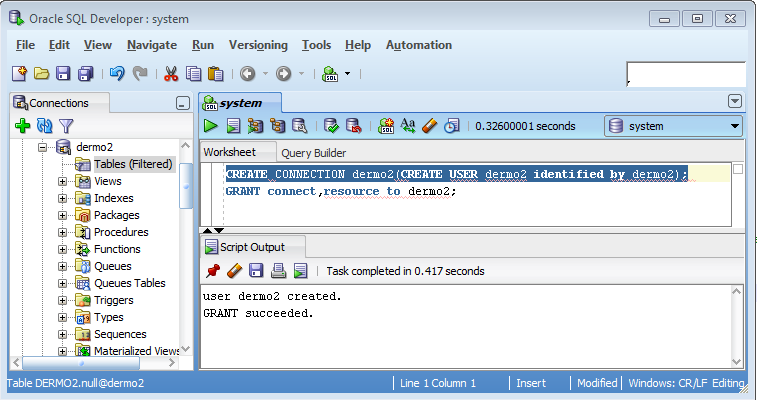The height and width of the screenshot is (400, 757).
Task: Minimize the Connections panel
Action: click(182, 103)
